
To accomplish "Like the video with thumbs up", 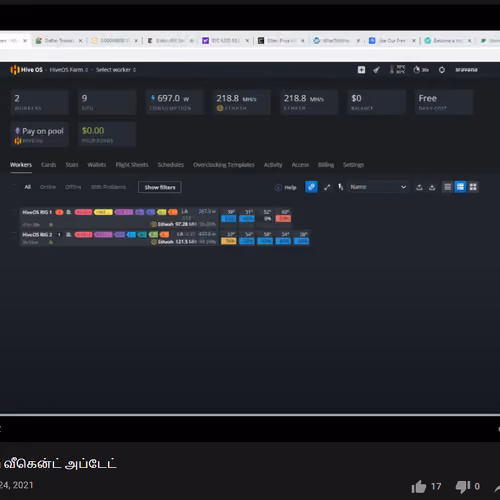I will pyautogui.click(x=419, y=487).
